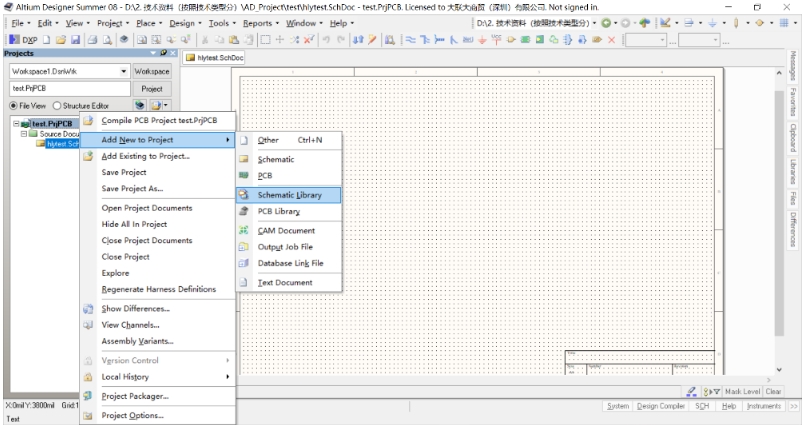
Task: Select the Place No ERC red X
Action: tap(611, 39)
